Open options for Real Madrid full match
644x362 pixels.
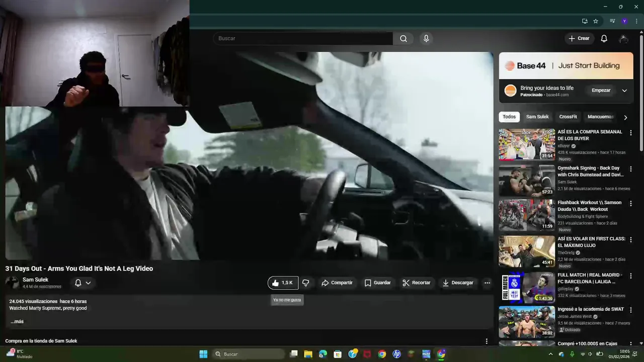pos(631,276)
